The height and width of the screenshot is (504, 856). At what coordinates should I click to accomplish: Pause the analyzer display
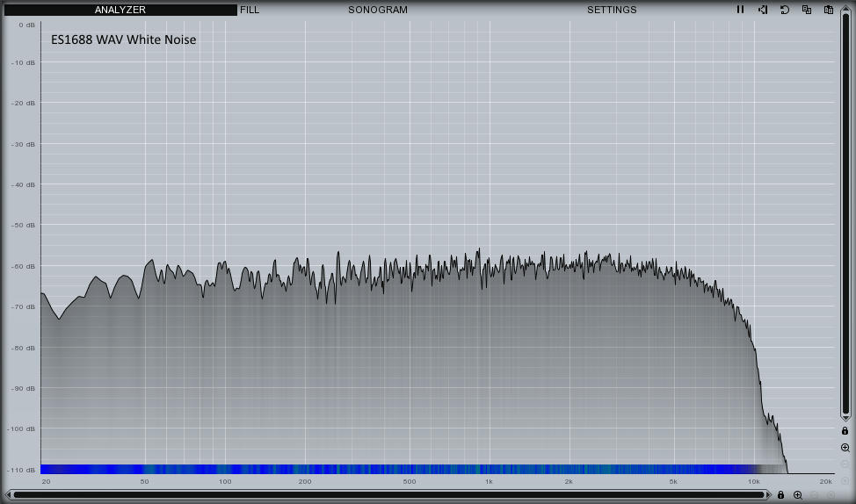coord(740,10)
